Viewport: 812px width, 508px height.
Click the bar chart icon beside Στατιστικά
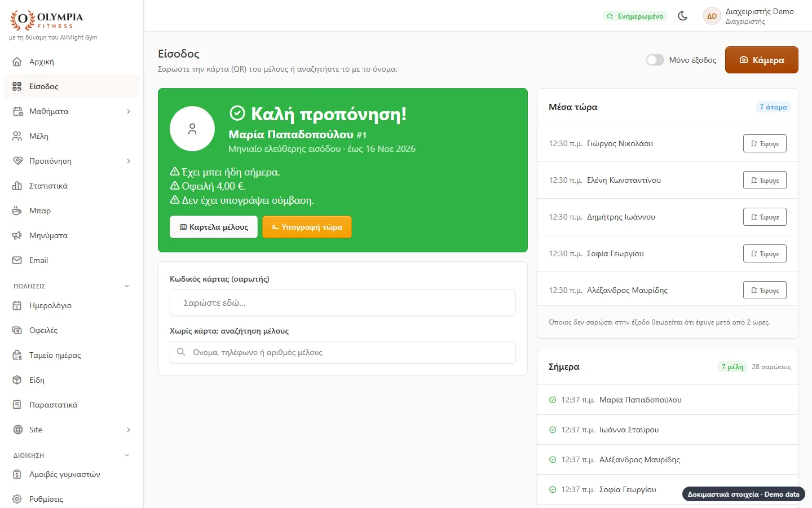tap(17, 186)
